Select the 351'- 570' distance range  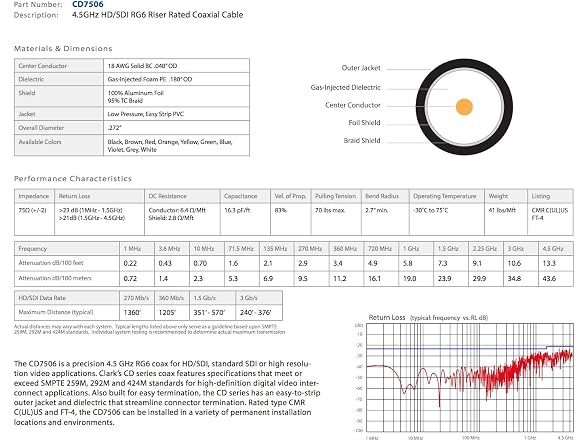(209, 312)
